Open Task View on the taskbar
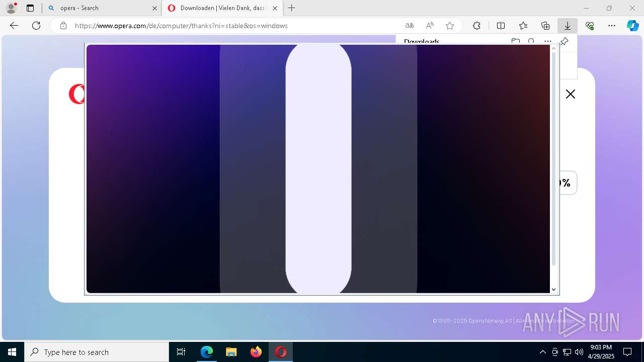 tap(181, 352)
